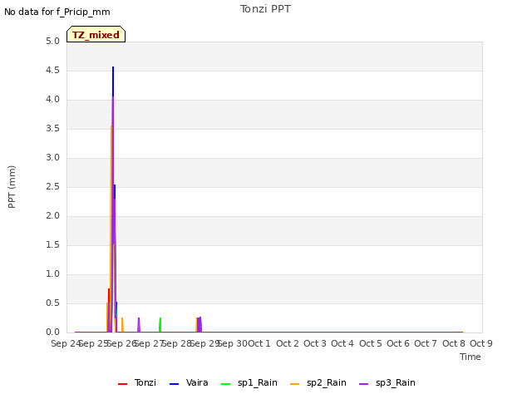Click the green sp1_Rain spike on Sep 27
532x399 pixels.
[160, 325]
